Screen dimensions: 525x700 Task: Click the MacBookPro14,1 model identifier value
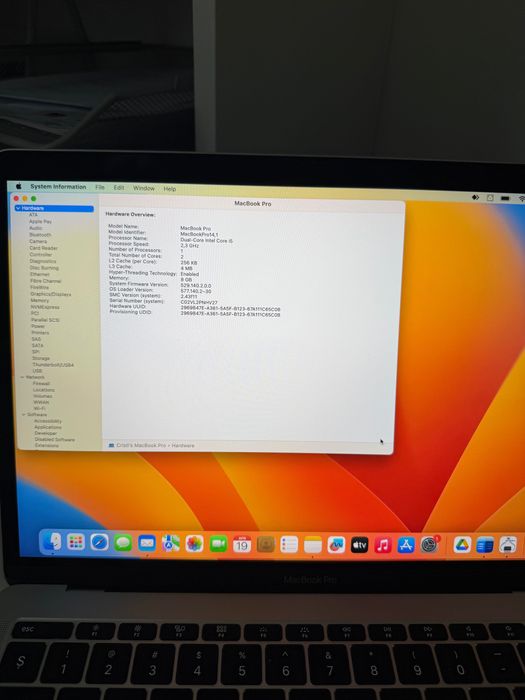click(x=200, y=234)
